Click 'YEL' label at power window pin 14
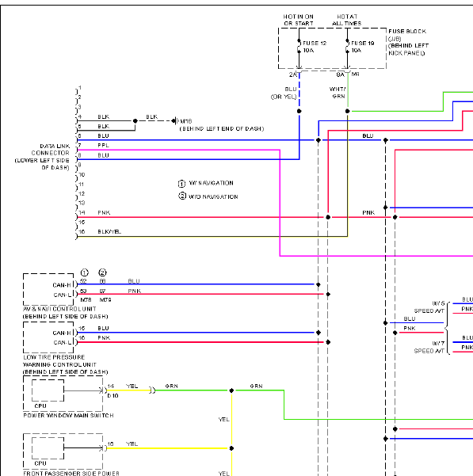Screen dimensions: 473x476 [132, 387]
